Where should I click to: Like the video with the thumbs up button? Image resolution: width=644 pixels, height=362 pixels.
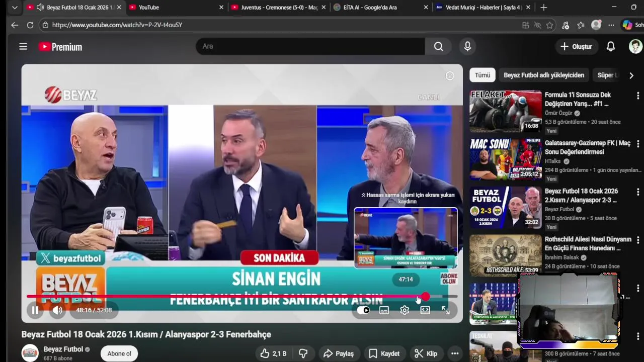273,354
